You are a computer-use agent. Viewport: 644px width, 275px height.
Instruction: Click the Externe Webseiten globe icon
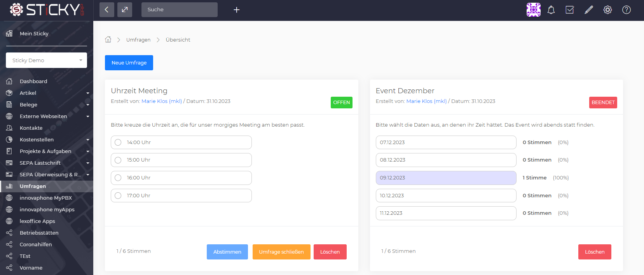[x=9, y=116]
